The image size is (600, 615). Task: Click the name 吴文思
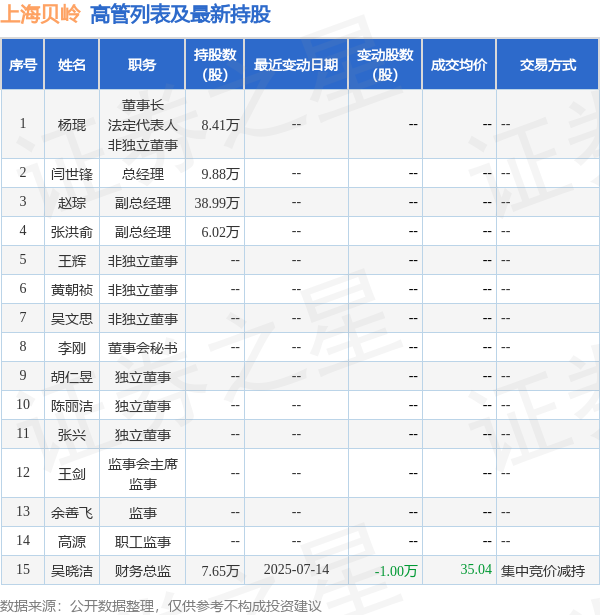click(72, 319)
